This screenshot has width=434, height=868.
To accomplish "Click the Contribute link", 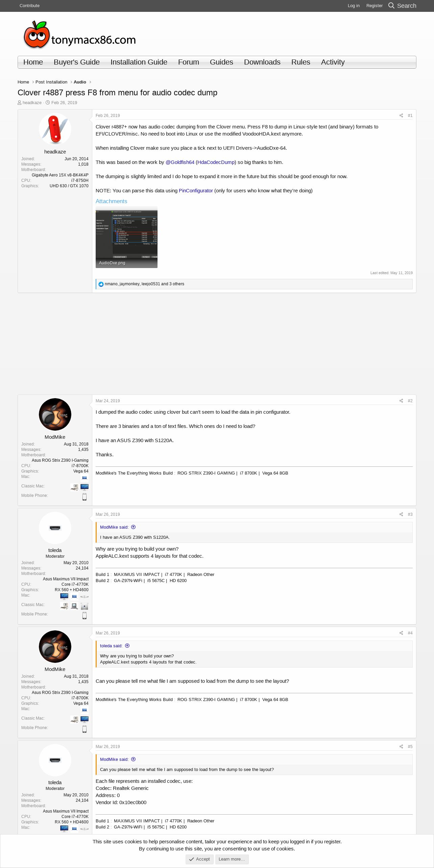I will click(x=29, y=6).
